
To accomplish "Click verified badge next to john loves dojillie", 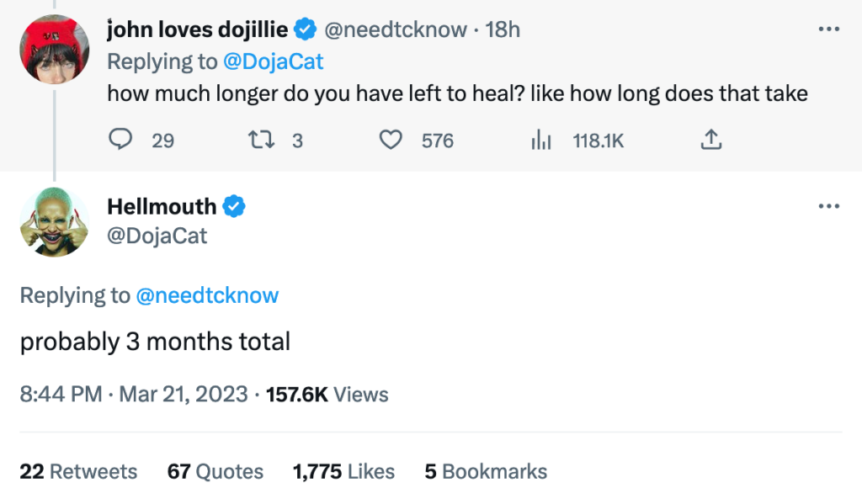I will pyautogui.click(x=306, y=30).
